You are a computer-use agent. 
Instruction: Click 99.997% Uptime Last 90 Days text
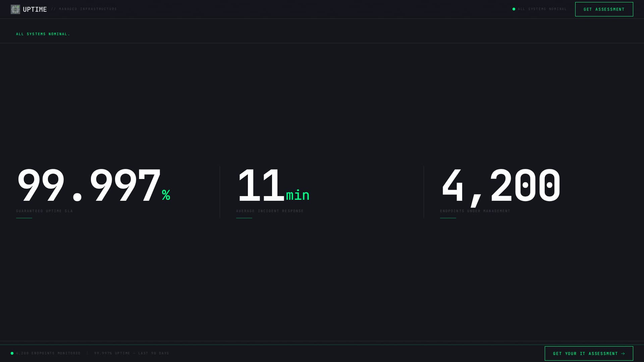click(x=132, y=353)
